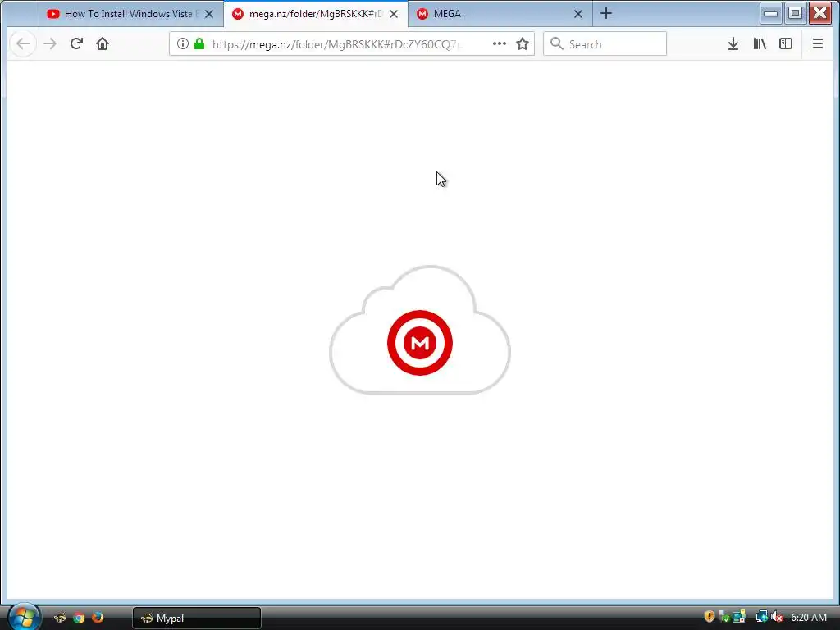Open the security shield tray icon
This screenshot has width=840, height=630.
pos(710,617)
